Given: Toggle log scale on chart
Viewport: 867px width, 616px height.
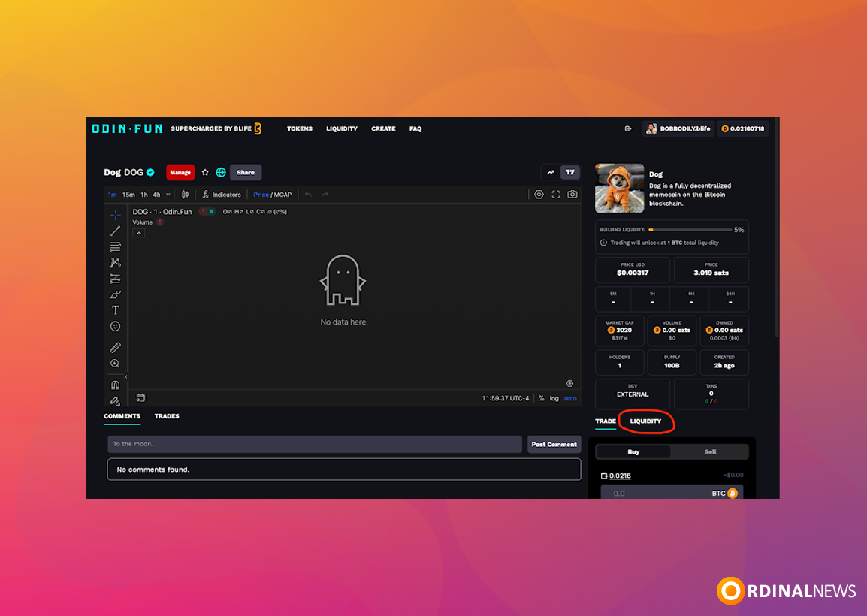Looking at the screenshot, I should [554, 398].
